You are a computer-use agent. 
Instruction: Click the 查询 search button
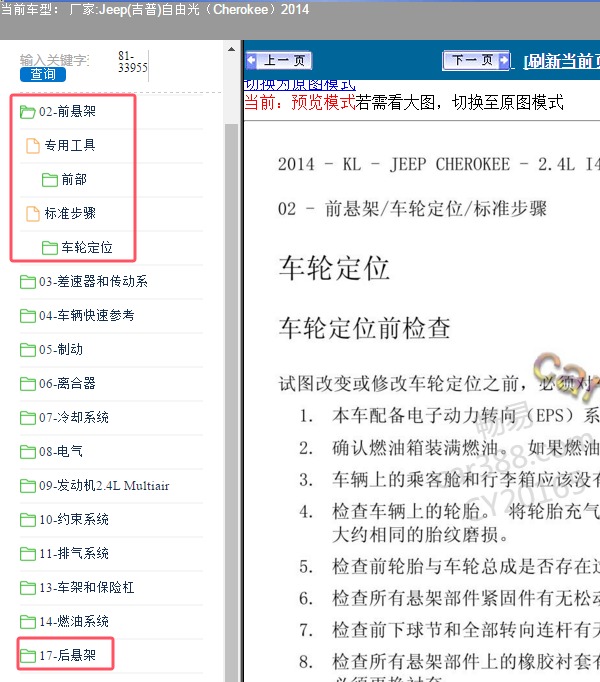click(43, 74)
